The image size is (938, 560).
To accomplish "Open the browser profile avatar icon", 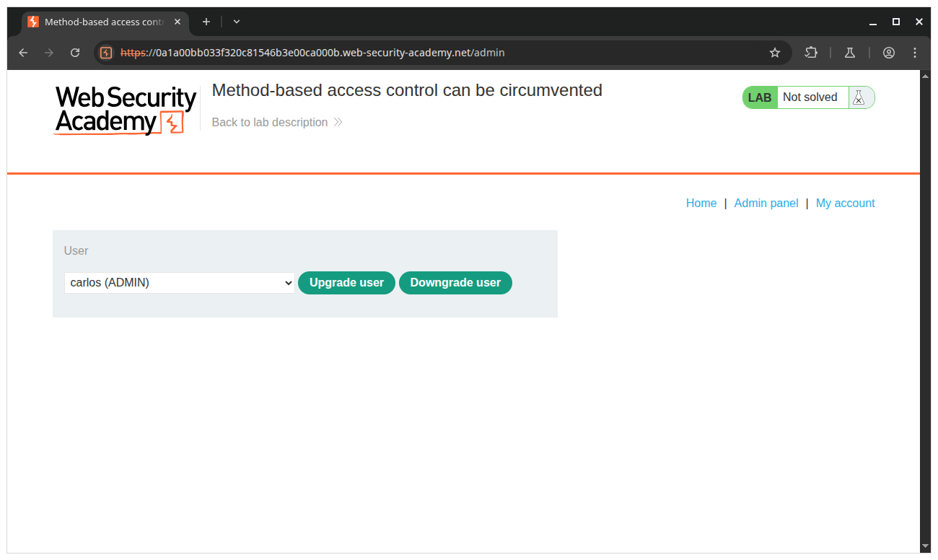I will coord(888,52).
